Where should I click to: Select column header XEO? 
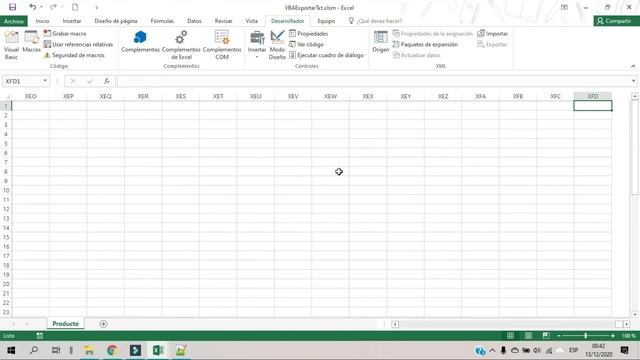point(31,96)
